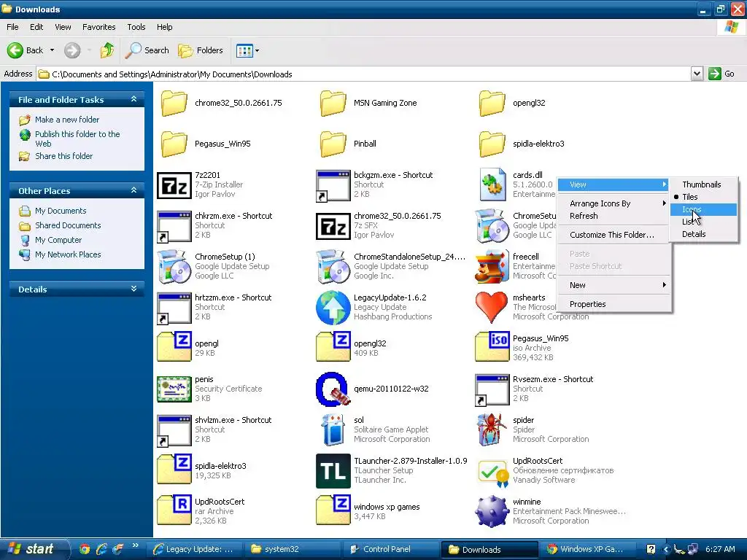Select the MSN Gaming Zone folder icon
Screen dimensions: 747x560
click(333, 103)
